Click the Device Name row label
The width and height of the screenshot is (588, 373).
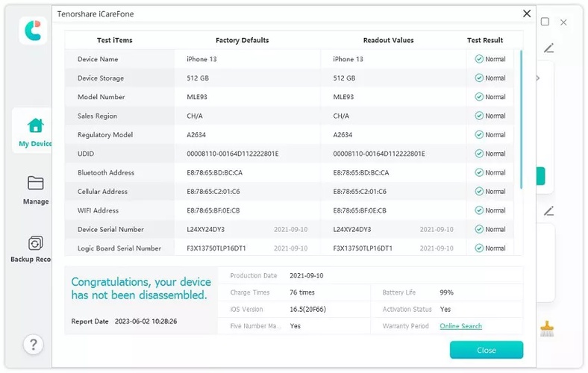click(x=98, y=59)
